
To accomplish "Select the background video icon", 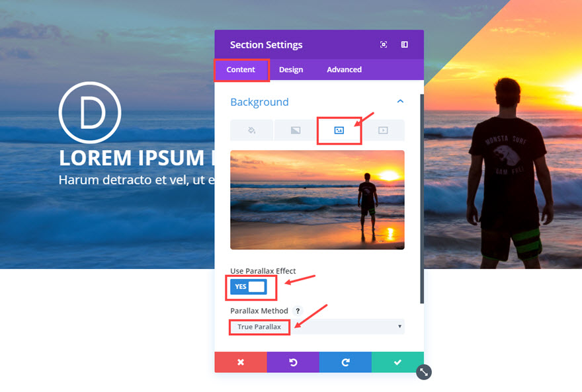I will (x=383, y=130).
